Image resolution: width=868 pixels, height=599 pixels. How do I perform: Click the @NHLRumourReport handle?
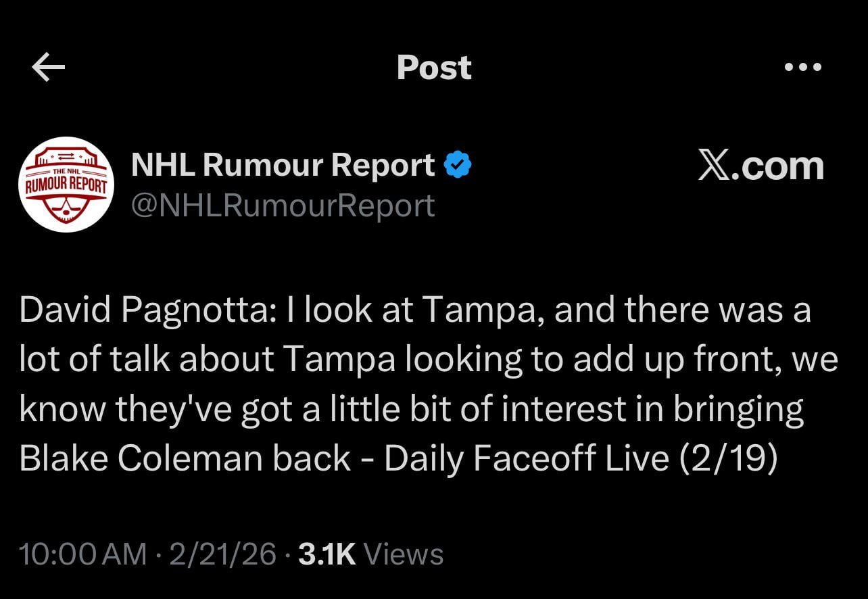tap(283, 205)
